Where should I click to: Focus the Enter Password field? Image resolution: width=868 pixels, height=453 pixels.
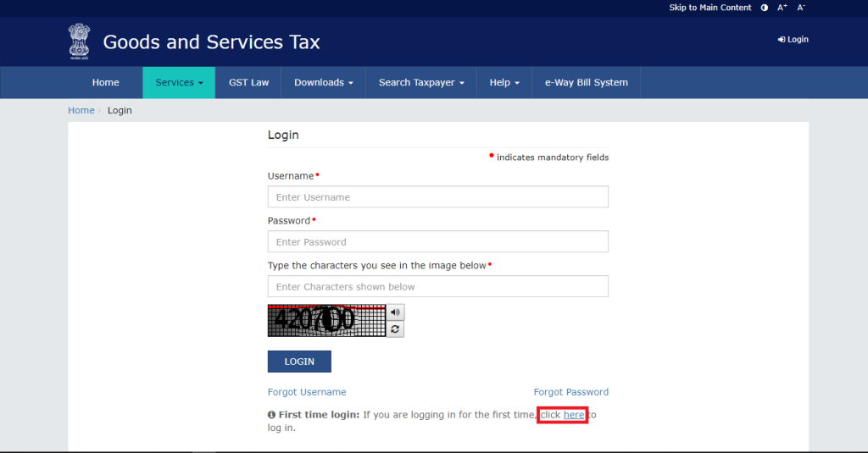[x=438, y=241]
